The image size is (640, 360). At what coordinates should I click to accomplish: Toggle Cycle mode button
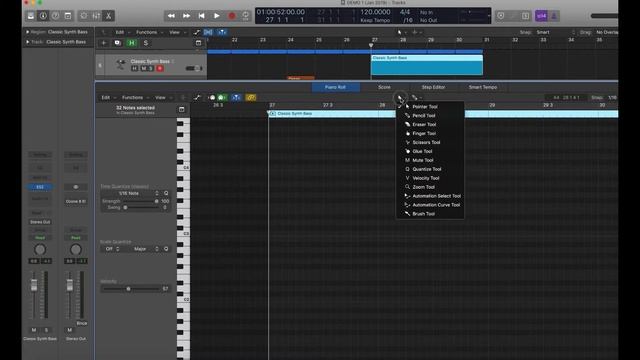click(x=246, y=16)
